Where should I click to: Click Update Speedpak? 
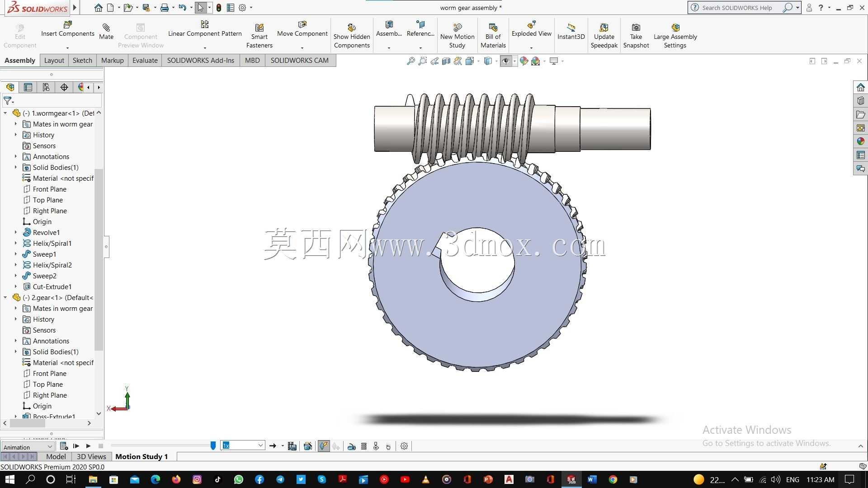click(604, 36)
